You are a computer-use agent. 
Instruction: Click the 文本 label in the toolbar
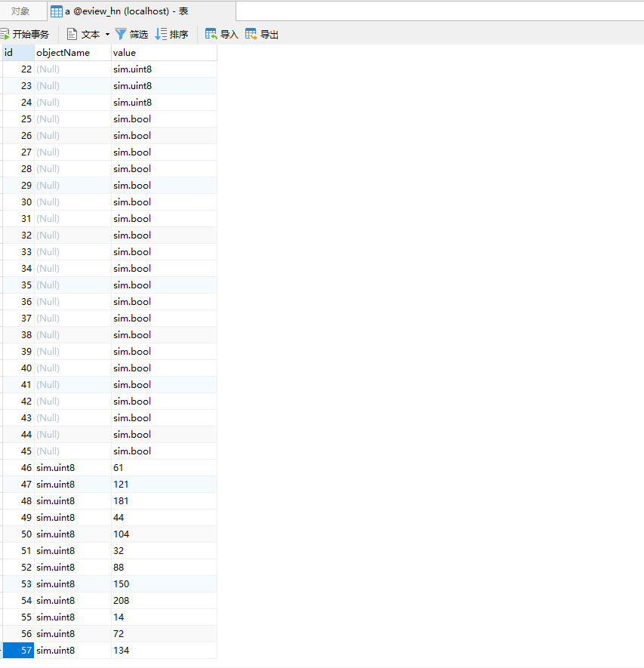[91, 35]
